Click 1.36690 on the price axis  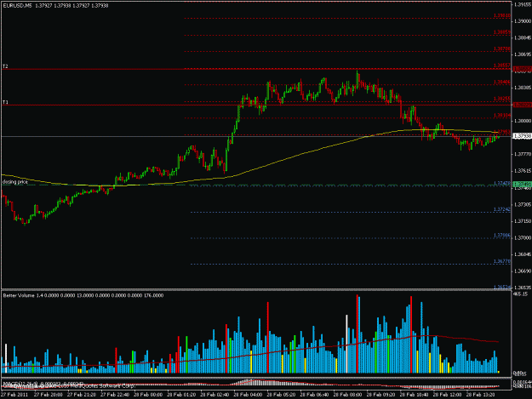[523, 271]
